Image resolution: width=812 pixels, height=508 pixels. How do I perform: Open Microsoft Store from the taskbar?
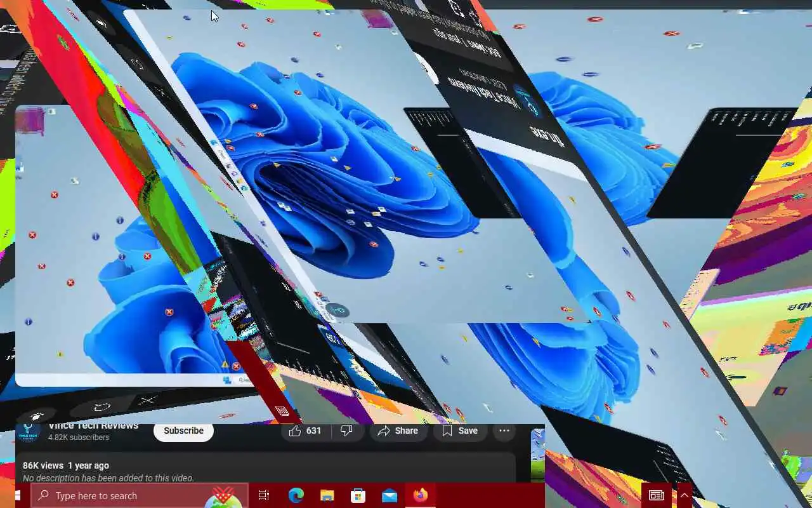358,495
